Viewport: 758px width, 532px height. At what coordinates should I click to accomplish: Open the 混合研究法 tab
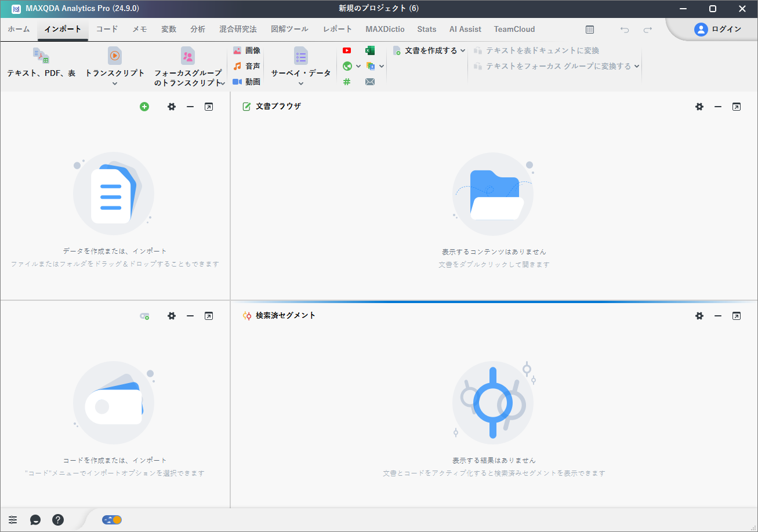238,29
